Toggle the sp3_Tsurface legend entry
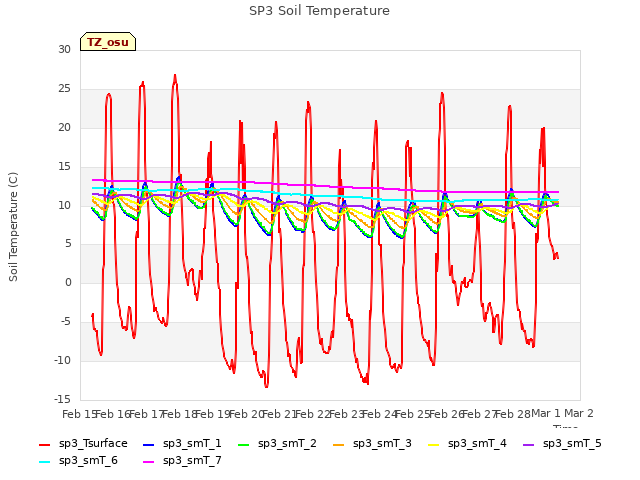Viewport: 640px width, 480px height. pyautogui.click(x=83, y=444)
